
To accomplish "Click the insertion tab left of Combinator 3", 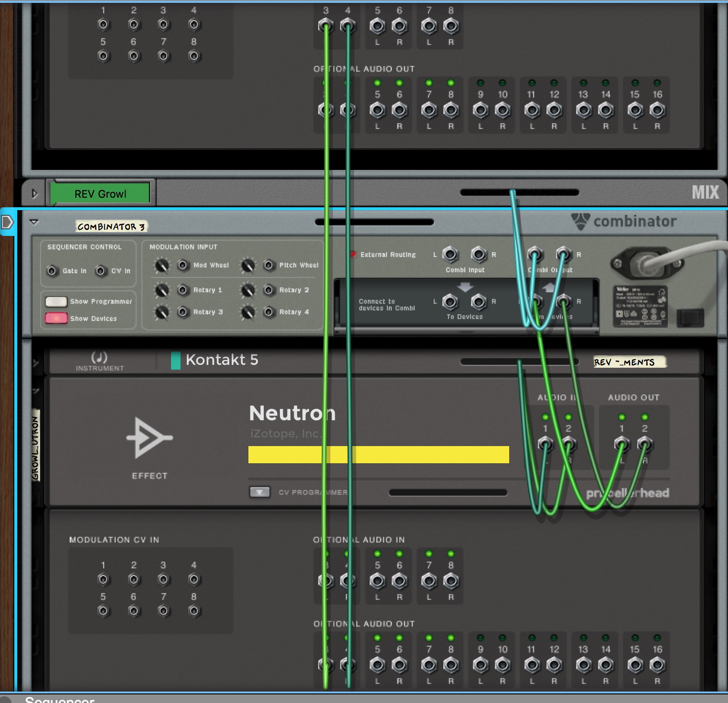I will pos(8,222).
